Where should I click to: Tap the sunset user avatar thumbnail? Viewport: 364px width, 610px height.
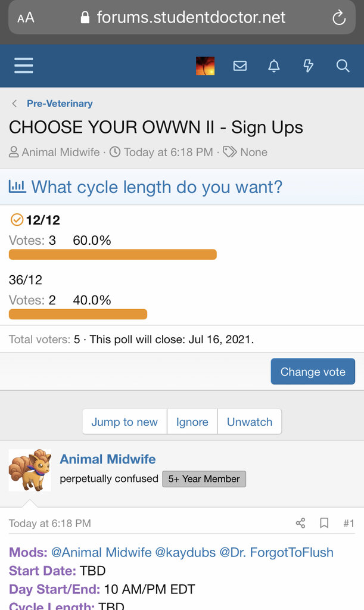click(205, 66)
